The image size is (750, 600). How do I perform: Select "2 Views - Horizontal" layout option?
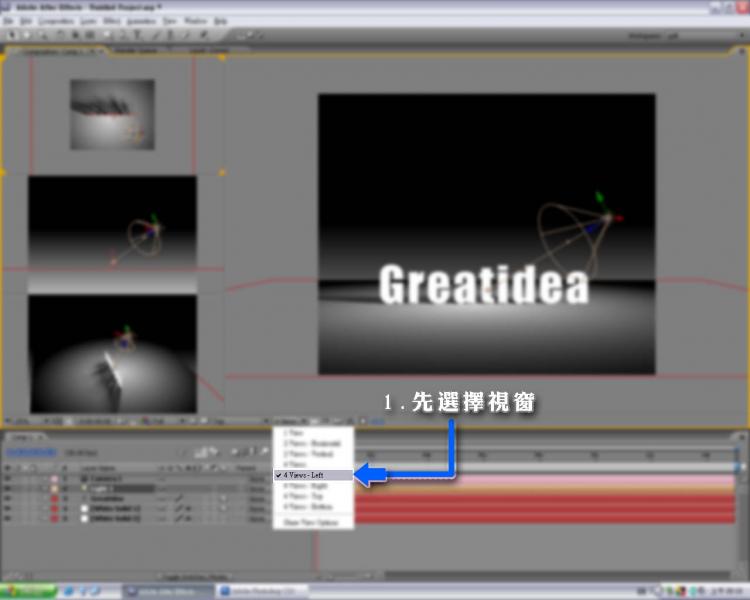click(312, 442)
